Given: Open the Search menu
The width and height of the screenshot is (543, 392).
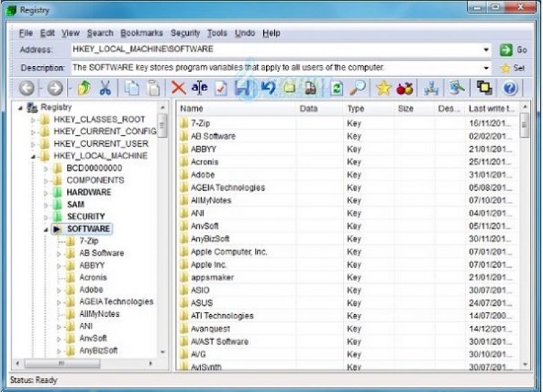Looking at the screenshot, I should pyautogui.click(x=100, y=33).
